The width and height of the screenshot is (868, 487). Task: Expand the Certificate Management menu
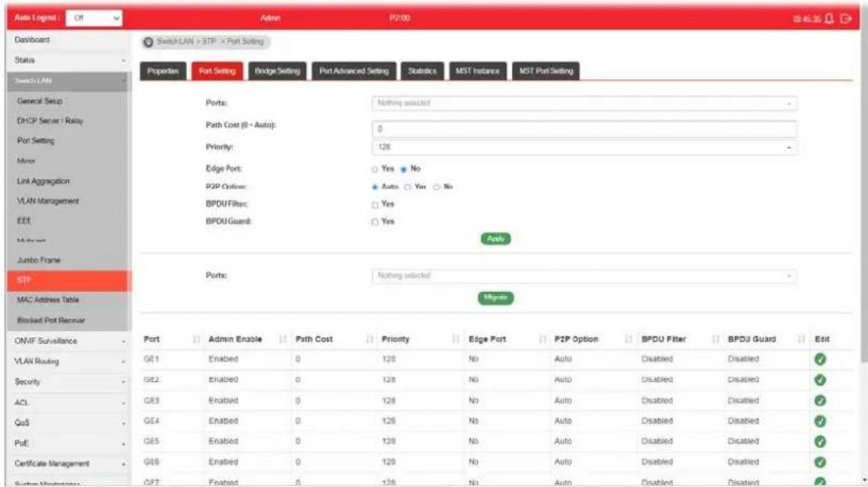click(x=68, y=464)
